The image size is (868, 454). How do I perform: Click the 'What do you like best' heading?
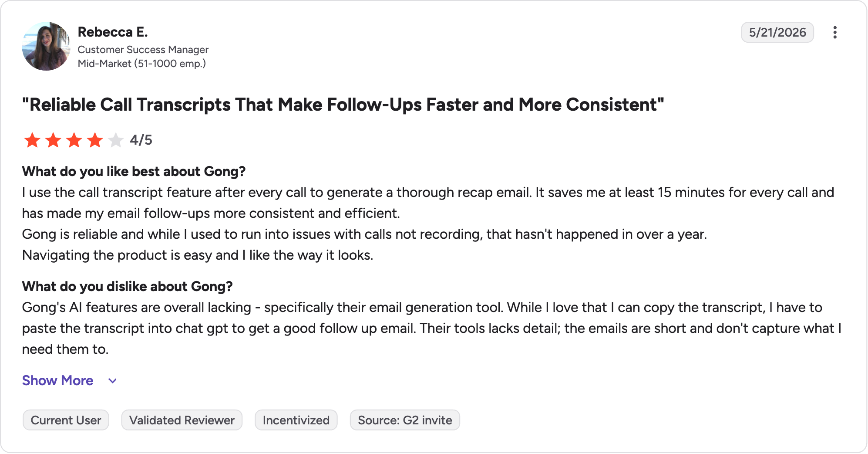[134, 171]
